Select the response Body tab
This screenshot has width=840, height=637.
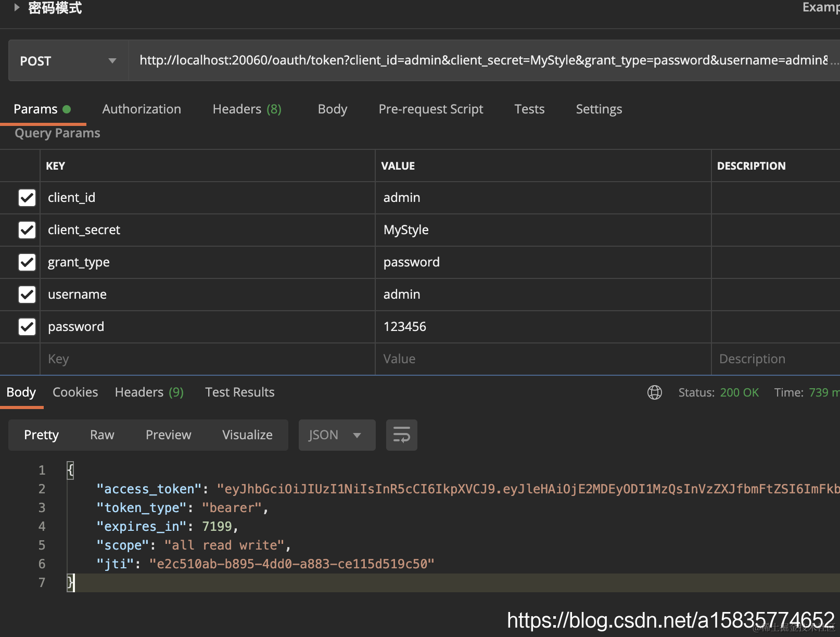[21, 392]
